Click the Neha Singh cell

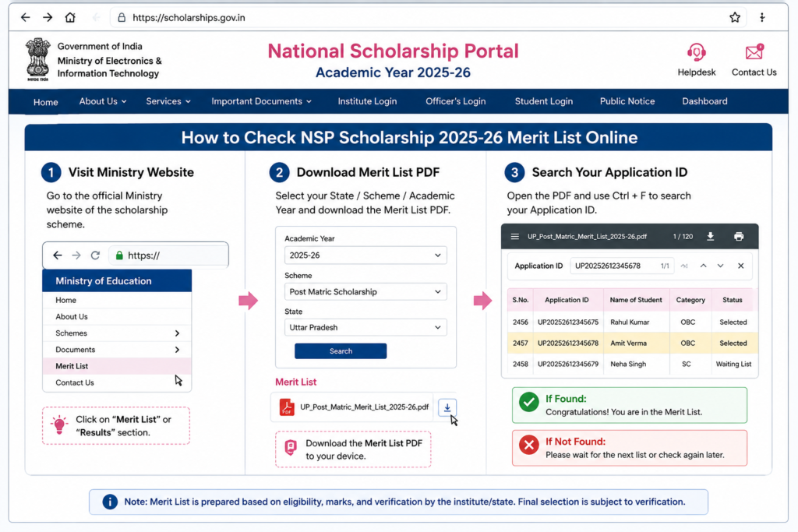[637, 365]
